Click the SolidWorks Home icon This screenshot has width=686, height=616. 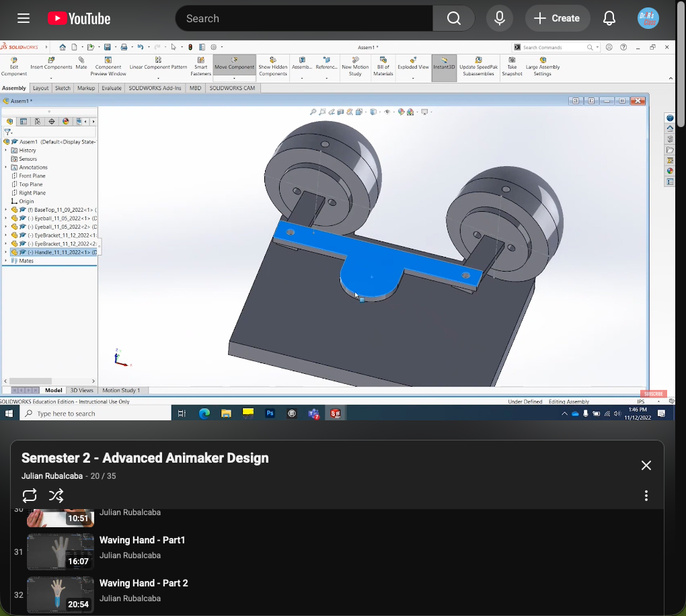63,47
